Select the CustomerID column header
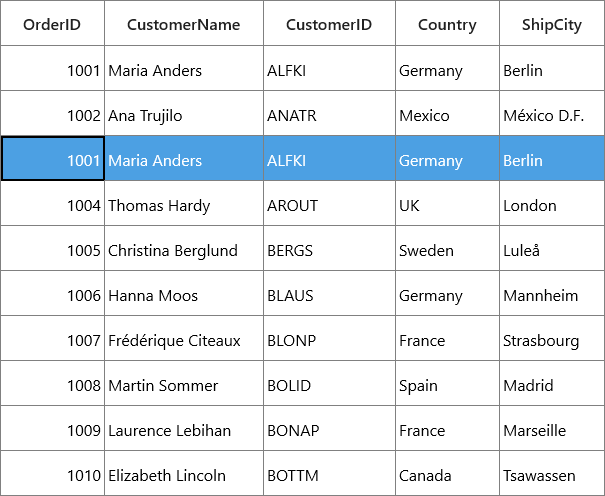The height and width of the screenshot is (496, 605). 330,23
